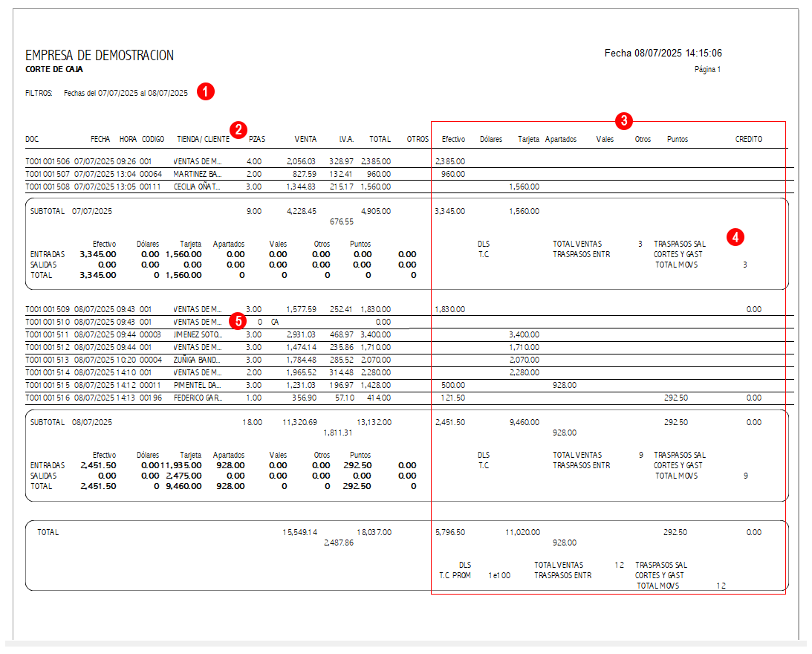Select document T001 001 515
The width and height of the screenshot is (812, 654).
click(48, 385)
